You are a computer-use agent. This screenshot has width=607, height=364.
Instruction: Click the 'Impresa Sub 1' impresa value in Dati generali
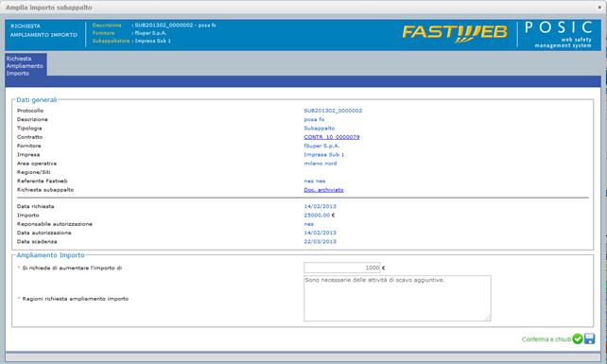click(324, 154)
